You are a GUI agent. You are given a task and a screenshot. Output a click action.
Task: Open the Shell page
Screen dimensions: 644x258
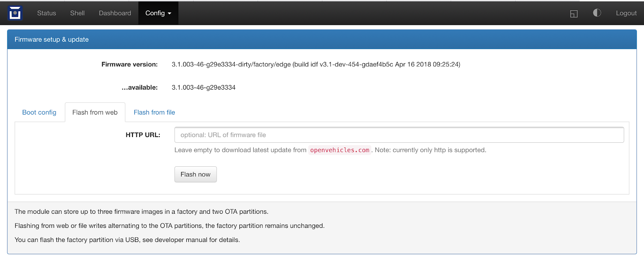pyautogui.click(x=77, y=13)
